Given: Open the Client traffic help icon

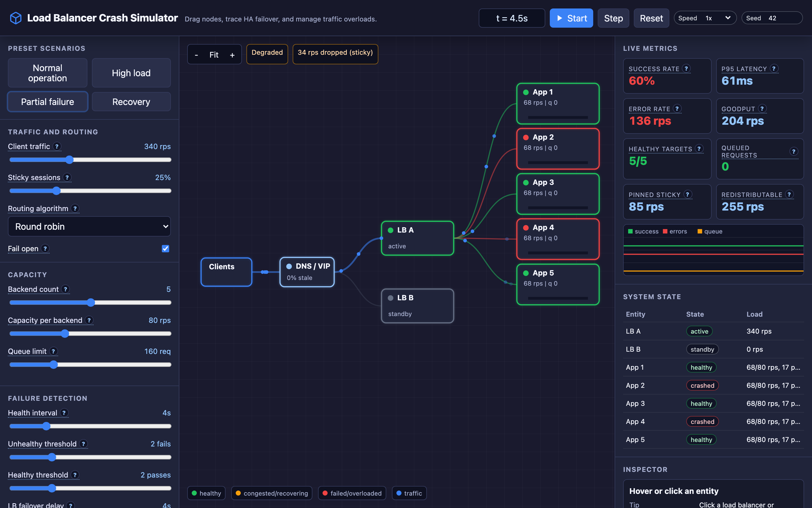Looking at the screenshot, I should [57, 146].
